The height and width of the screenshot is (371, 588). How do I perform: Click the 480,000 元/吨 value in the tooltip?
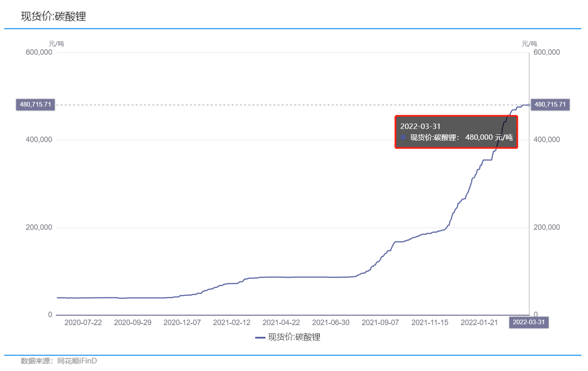489,137
